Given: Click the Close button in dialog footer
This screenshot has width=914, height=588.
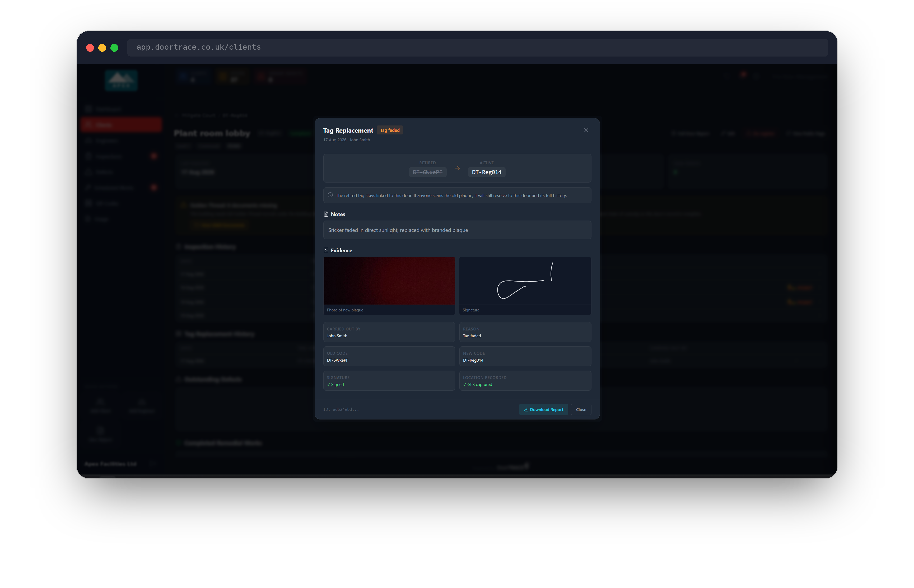Looking at the screenshot, I should tap(581, 409).
